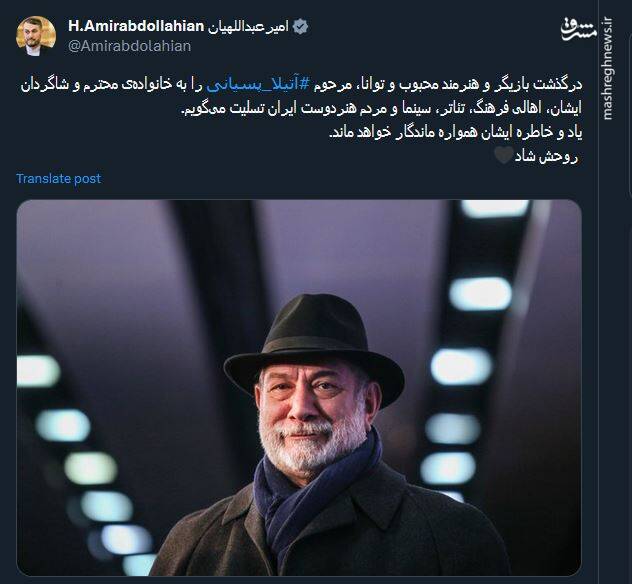Viewport: 632px width, 584px height.
Task: Open the attached photo of the man
Action: 299,388
